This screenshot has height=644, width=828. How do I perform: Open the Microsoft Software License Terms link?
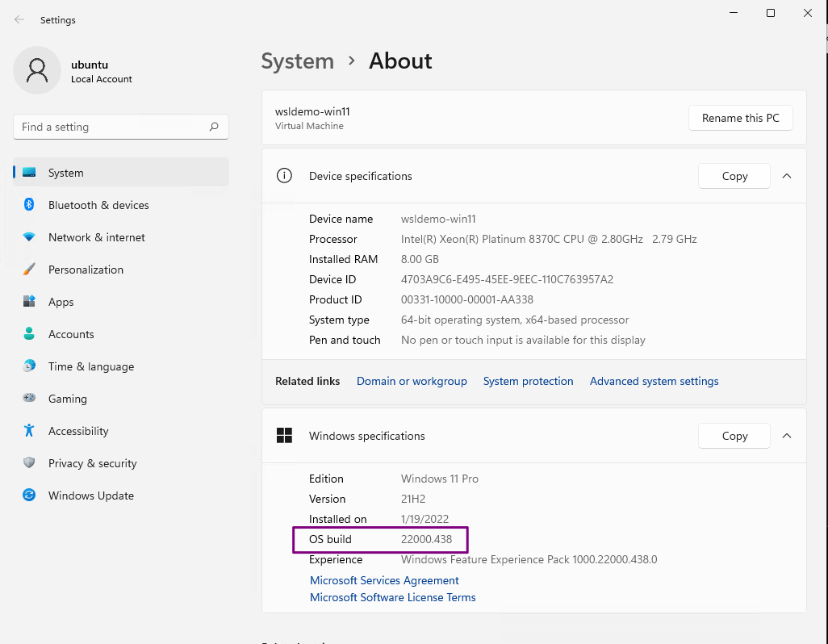393,598
